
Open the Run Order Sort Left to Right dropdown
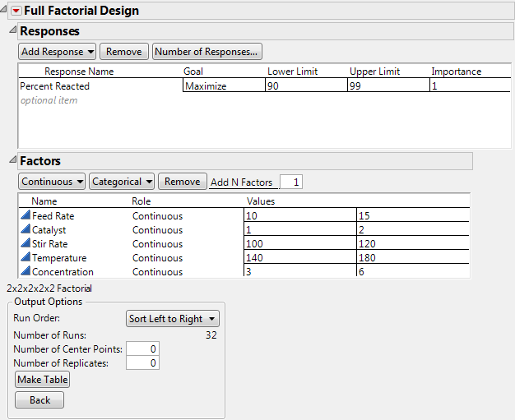[173, 319]
